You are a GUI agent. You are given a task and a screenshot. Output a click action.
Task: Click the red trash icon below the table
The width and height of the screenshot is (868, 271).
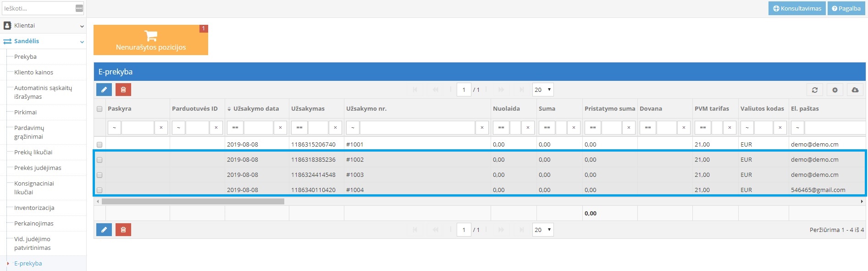(123, 230)
